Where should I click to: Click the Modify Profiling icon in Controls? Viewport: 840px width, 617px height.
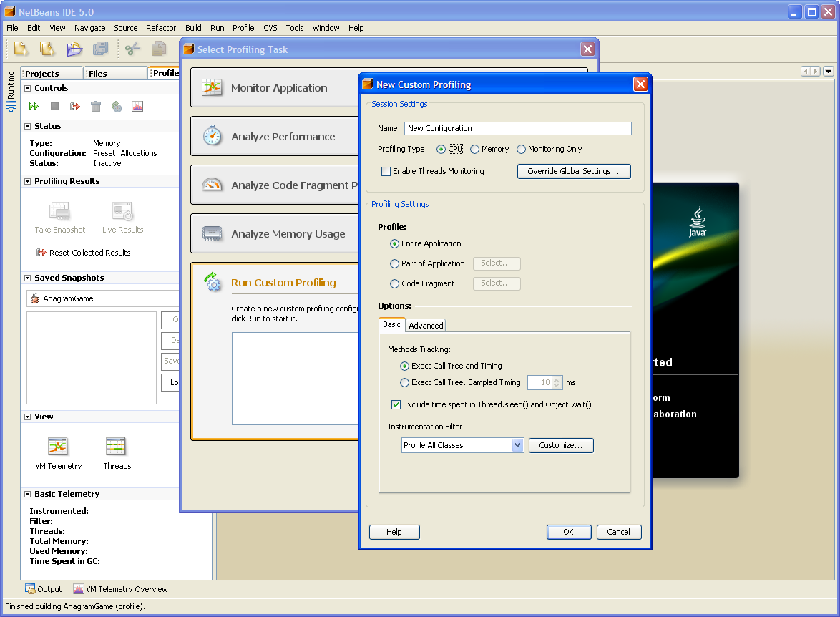116,106
